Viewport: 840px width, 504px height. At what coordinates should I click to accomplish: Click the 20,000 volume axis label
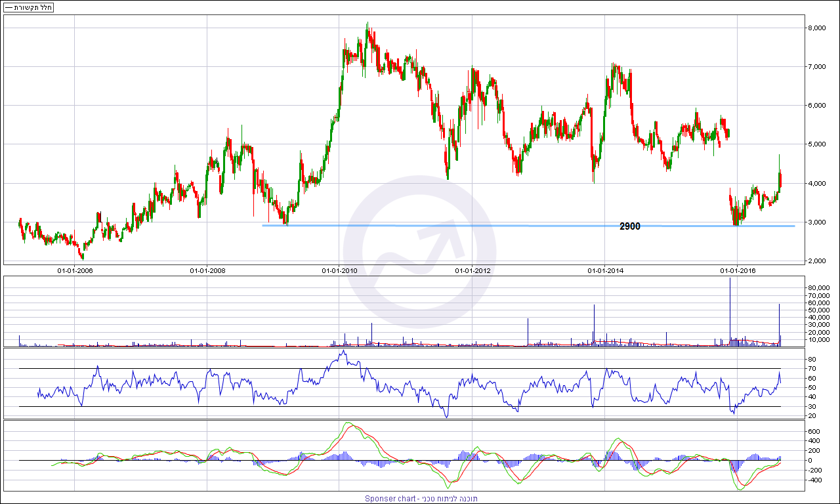point(820,332)
